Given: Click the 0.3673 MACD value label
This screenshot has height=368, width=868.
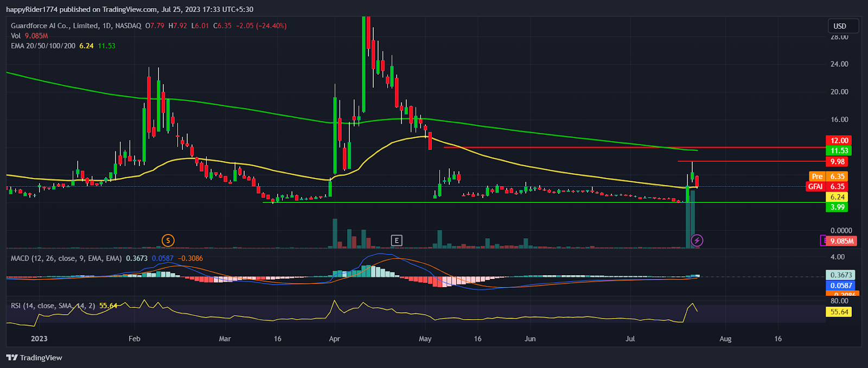Looking at the screenshot, I should 840,275.
